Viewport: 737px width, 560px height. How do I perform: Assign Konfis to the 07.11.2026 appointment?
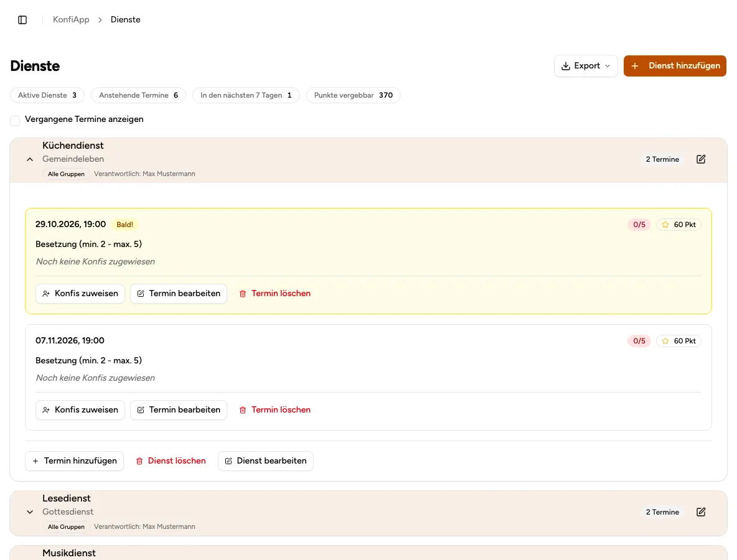(80, 410)
